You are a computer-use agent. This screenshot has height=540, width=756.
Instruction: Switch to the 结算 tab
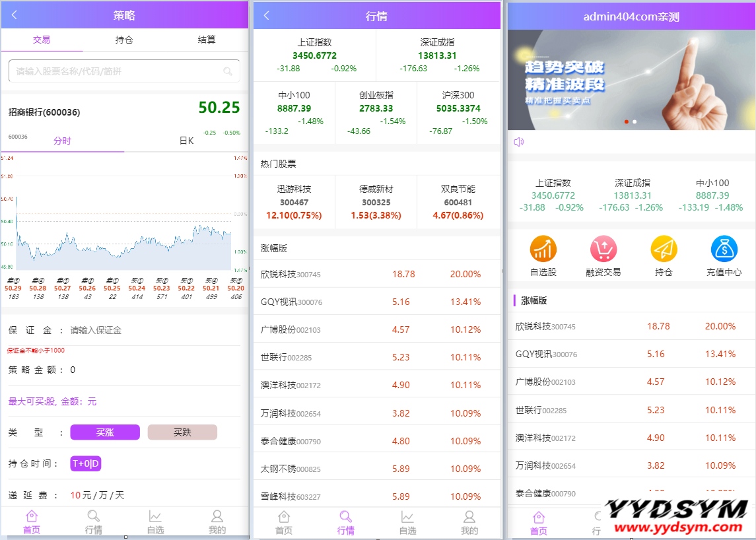(207, 40)
